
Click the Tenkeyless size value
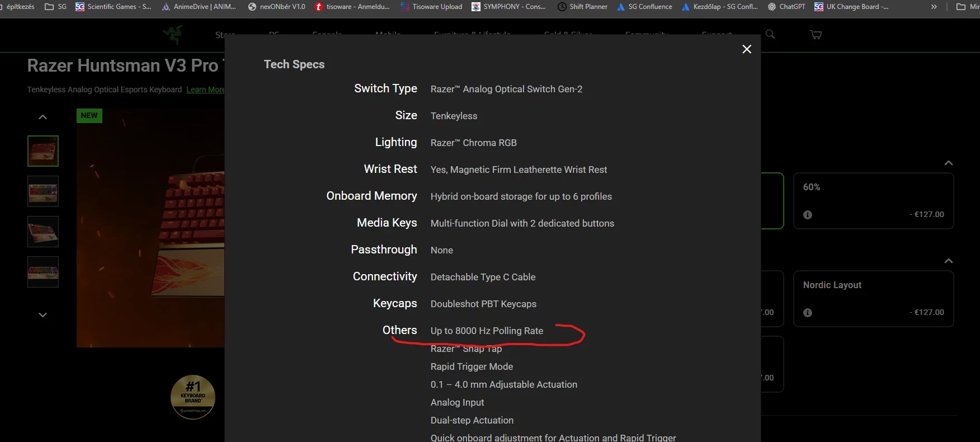[x=454, y=116]
